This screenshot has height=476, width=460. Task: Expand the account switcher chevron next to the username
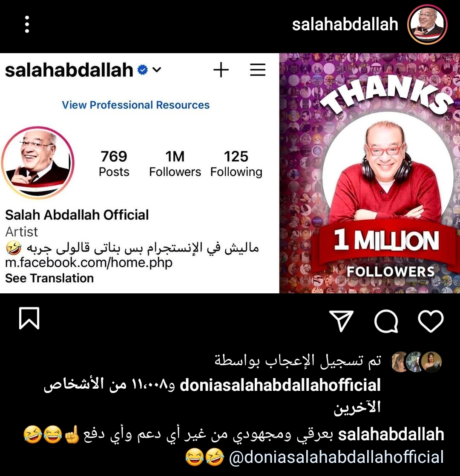click(157, 70)
